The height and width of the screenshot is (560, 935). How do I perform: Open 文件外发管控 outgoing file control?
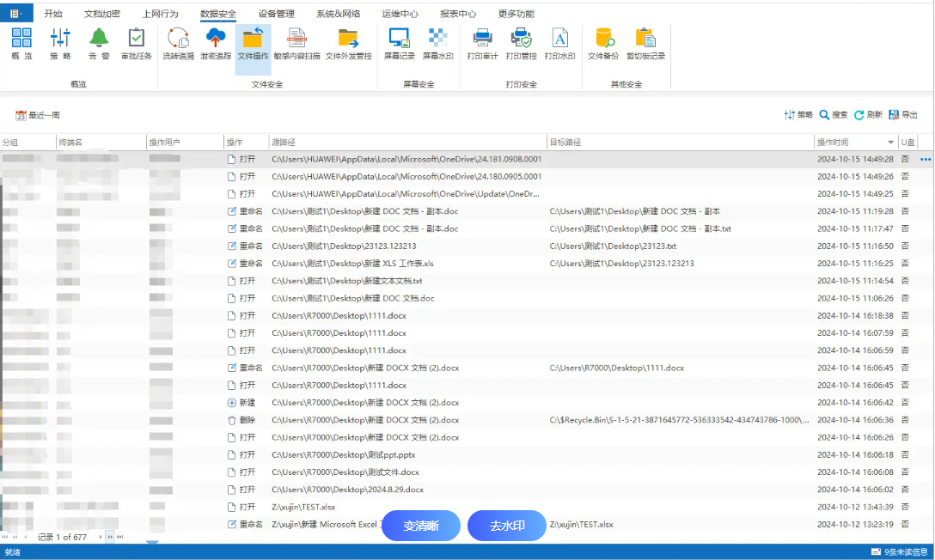348,43
